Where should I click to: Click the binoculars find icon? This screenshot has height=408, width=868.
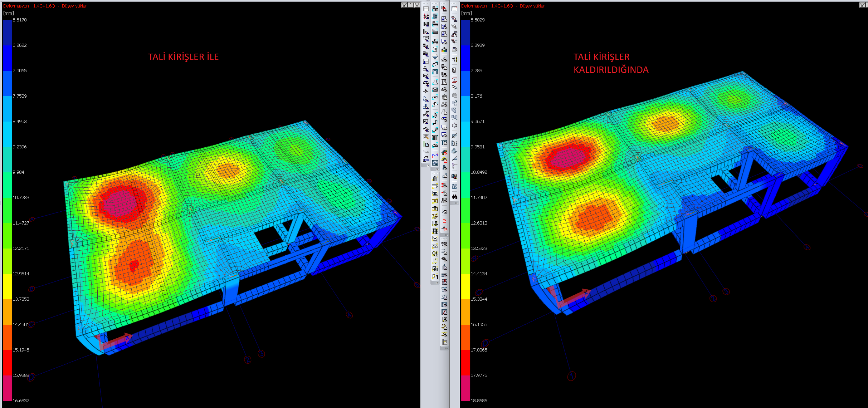point(454,197)
